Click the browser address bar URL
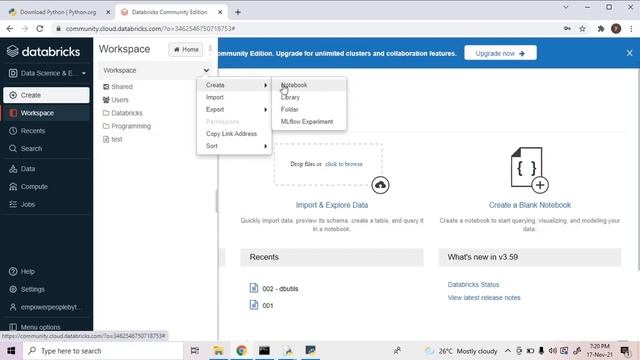Image resolution: width=640 pixels, height=360 pixels. coord(150,29)
